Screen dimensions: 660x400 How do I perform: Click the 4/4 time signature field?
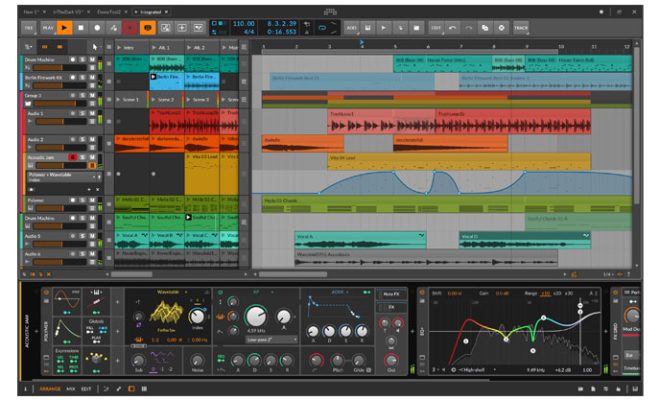249,32
